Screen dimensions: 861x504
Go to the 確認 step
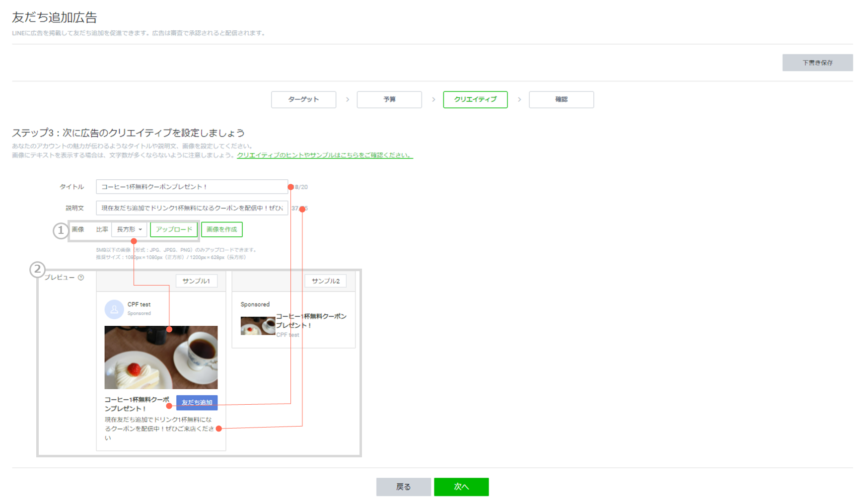coord(561,99)
